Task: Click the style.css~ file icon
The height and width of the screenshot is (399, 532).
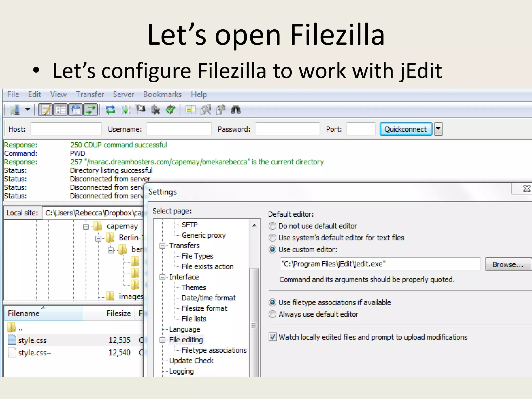Action: (x=12, y=353)
